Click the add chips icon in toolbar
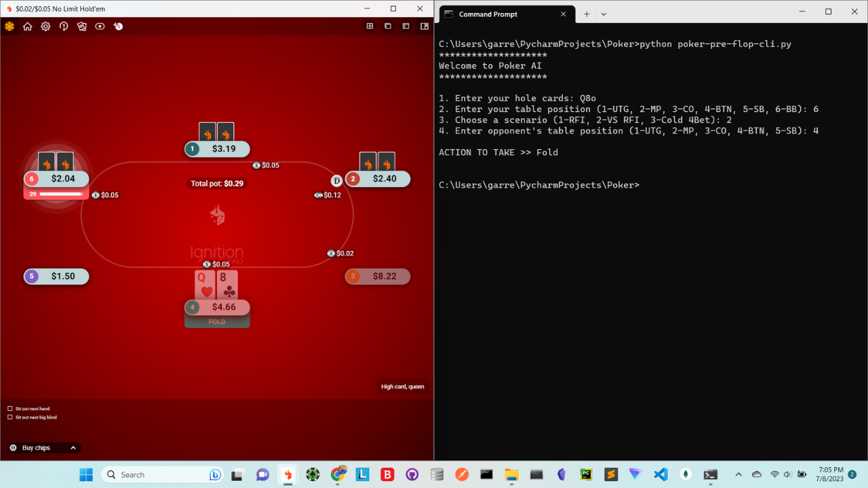Viewport: 868px width, 488px height. pyautogui.click(x=118, y=26)
